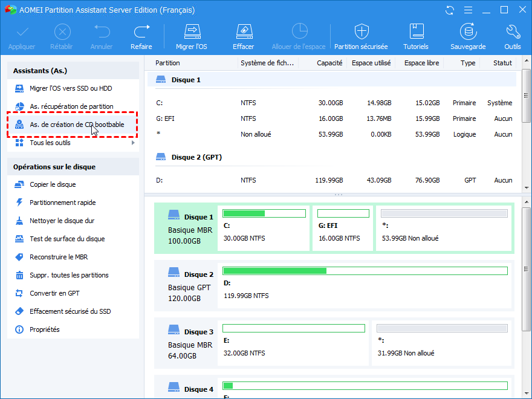Screen dimensions: 532x399
Task: Click the partition list scroll down arrow
Action: tap(527, 187)
